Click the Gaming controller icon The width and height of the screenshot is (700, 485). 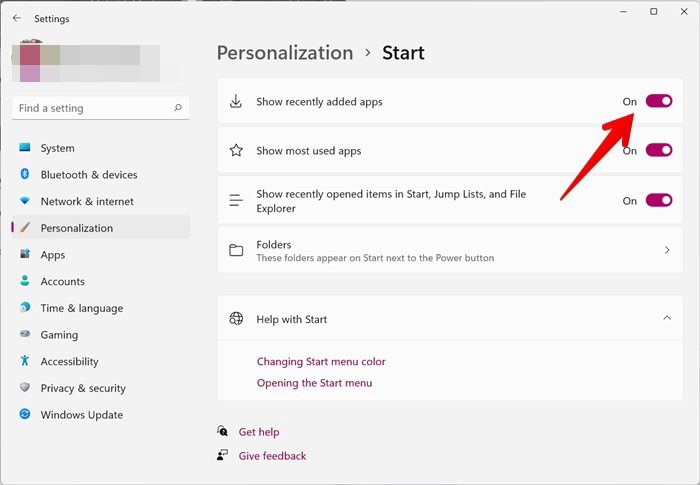pos(25,334)
